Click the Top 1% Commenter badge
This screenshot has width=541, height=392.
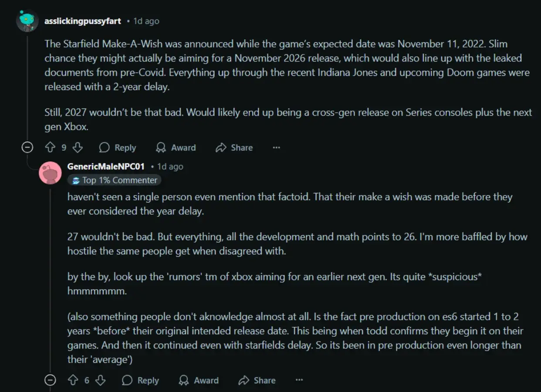coord(115,180)
